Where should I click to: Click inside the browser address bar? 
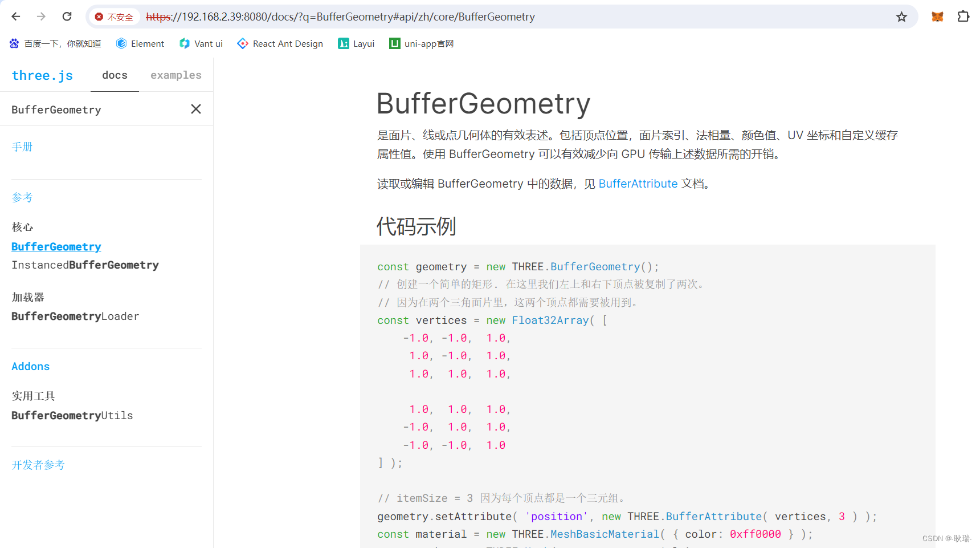coord(456,17)
